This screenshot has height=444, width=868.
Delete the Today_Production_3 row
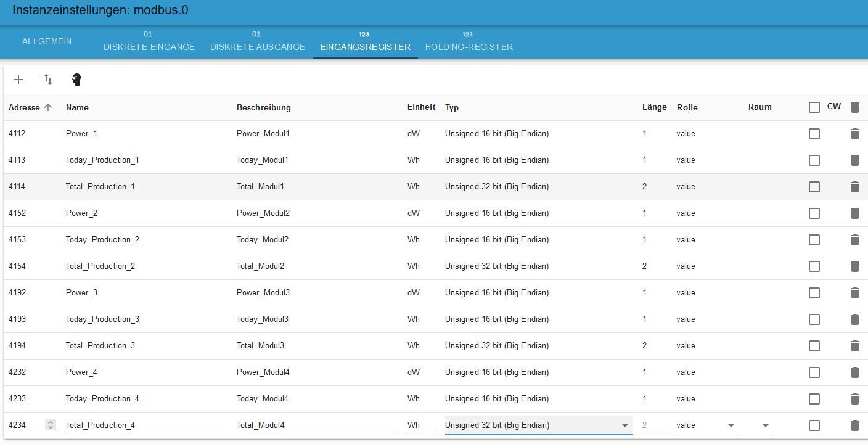click(x=854, y=319)
